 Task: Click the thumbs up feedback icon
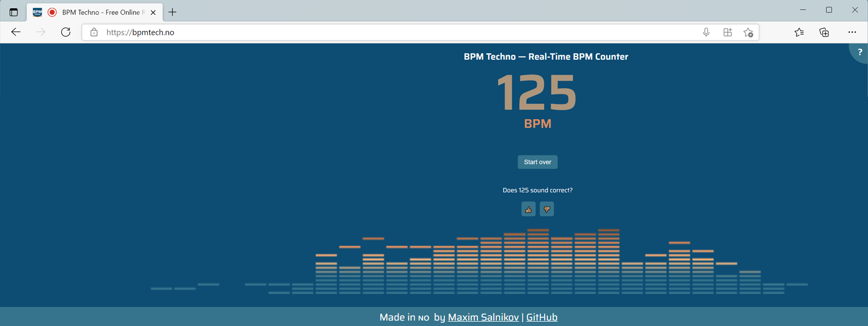coord(528,209)
